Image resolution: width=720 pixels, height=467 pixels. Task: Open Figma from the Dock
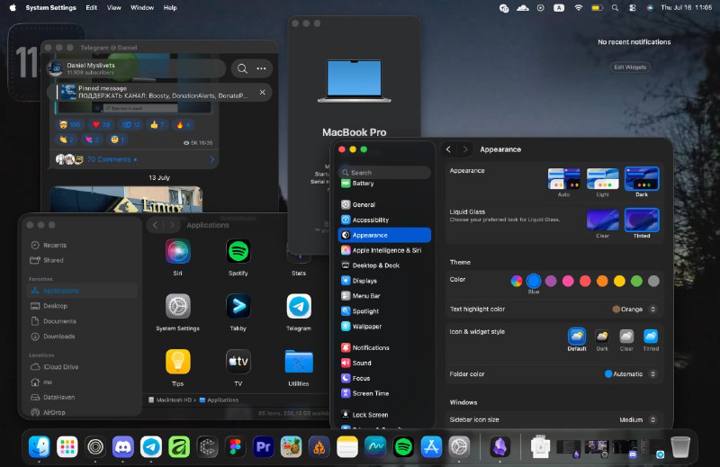click(235, 446)
